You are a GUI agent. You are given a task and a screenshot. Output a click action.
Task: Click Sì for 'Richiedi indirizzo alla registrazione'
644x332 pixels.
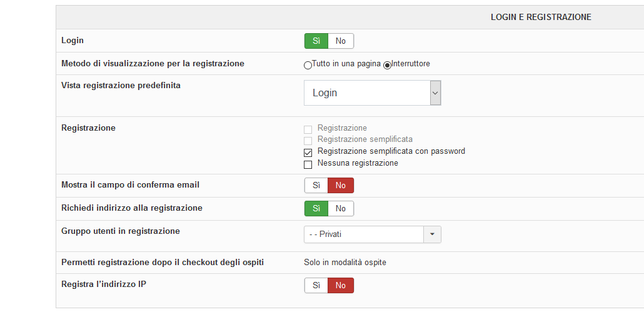[316, 209]
